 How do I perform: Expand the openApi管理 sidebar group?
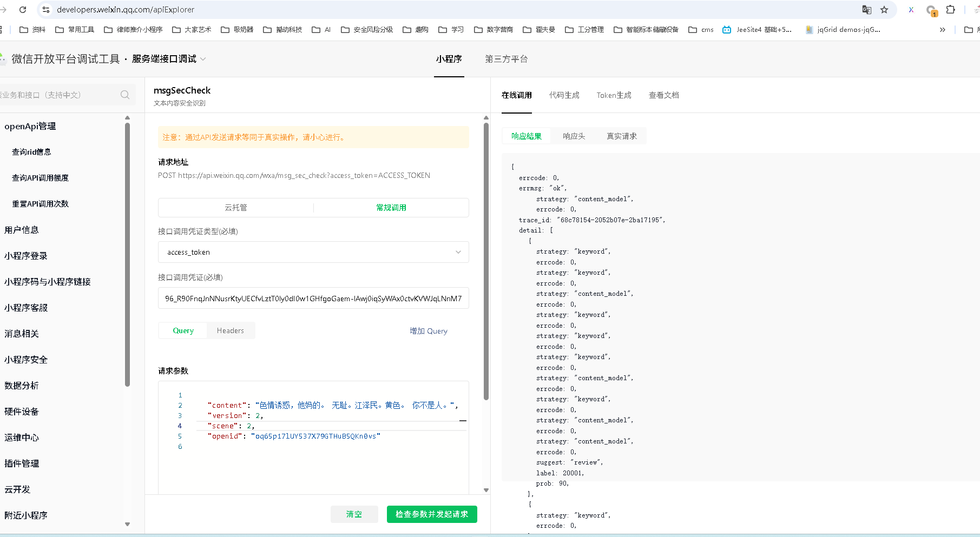pyautogui.click(x=30, y=126)
